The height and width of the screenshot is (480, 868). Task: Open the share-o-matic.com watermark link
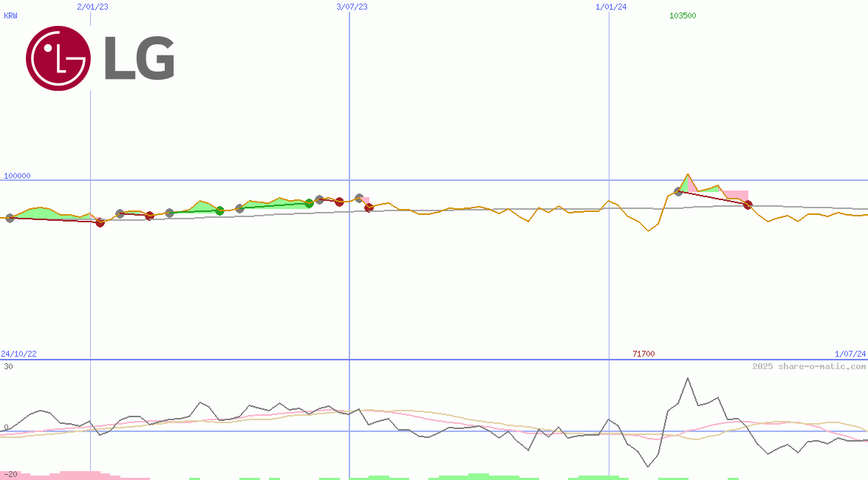[x=809, y=366]
